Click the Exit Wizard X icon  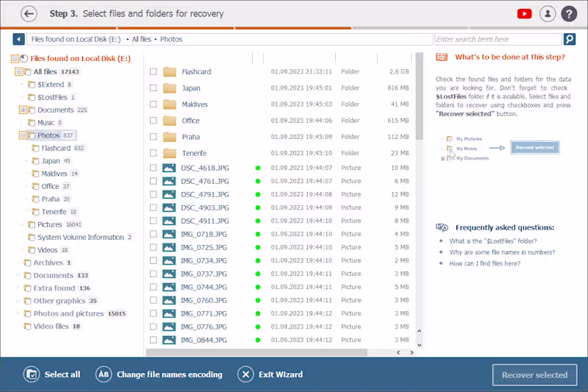pos(245,374)
